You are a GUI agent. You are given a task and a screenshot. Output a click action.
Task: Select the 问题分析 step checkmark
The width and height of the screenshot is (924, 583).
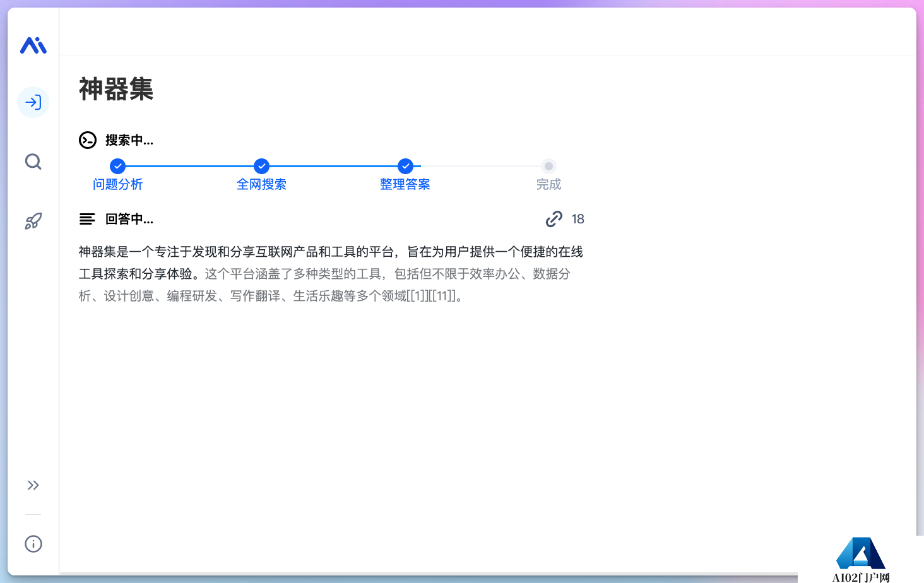coord(117,166)
